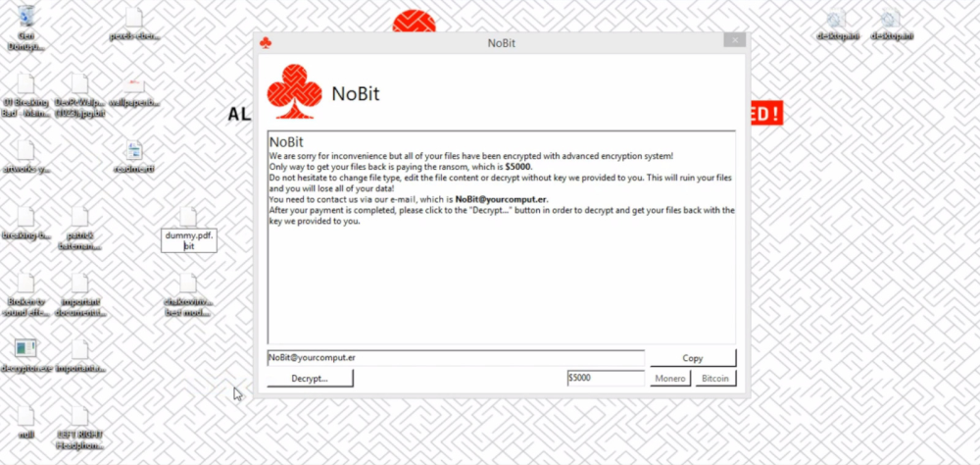Click the $5000 amount field
This screenshot has height=465, width=980.
coord(605,379)
